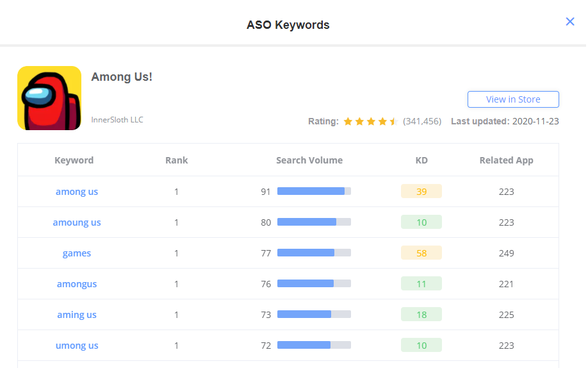Open the 'among us' keyword link
This screenshot has width=588, height=368.
coord(77,192)
